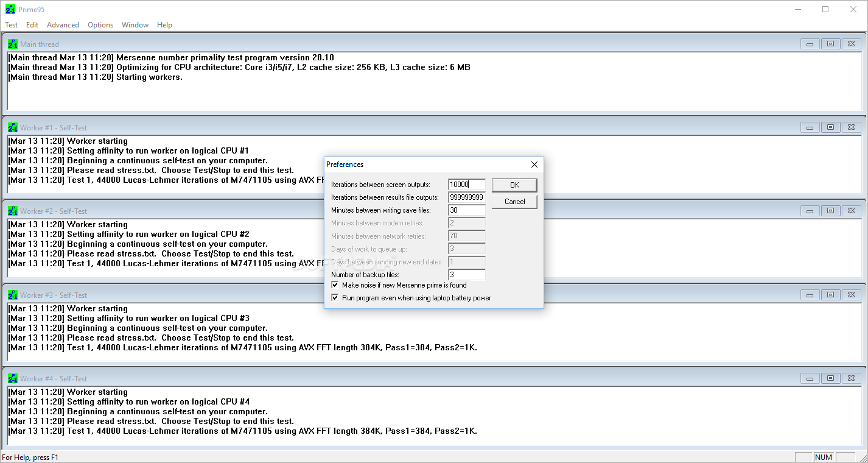The width and height of the screenshot is (868, 463).
Task: Minimize the Worker #4 child window
Action: click(810, 378)
